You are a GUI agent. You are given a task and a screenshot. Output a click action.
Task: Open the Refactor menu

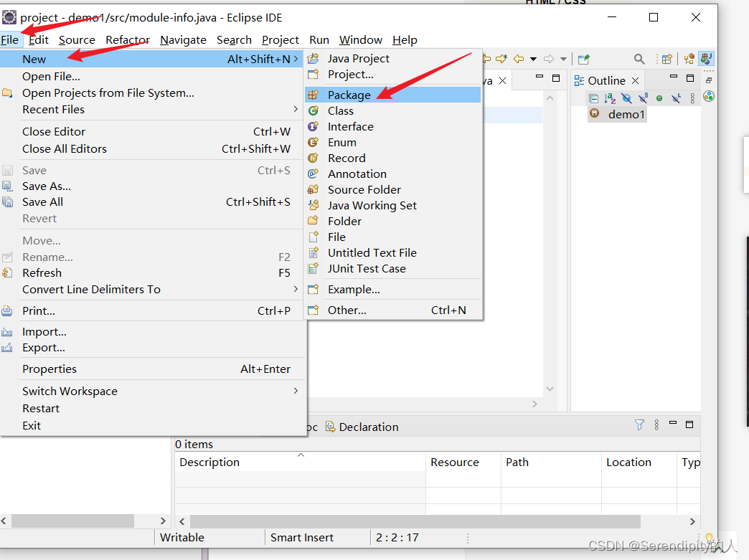tap(128, 40)
